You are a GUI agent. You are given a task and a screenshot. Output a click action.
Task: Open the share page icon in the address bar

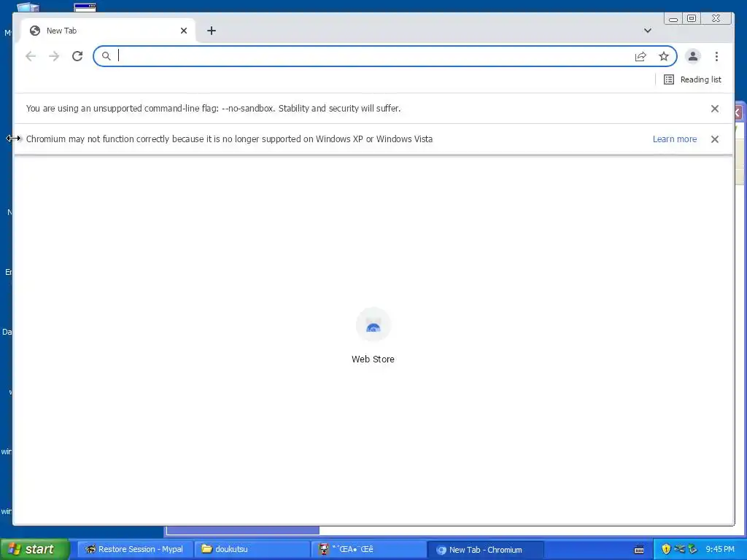click(x=640, y=56)
